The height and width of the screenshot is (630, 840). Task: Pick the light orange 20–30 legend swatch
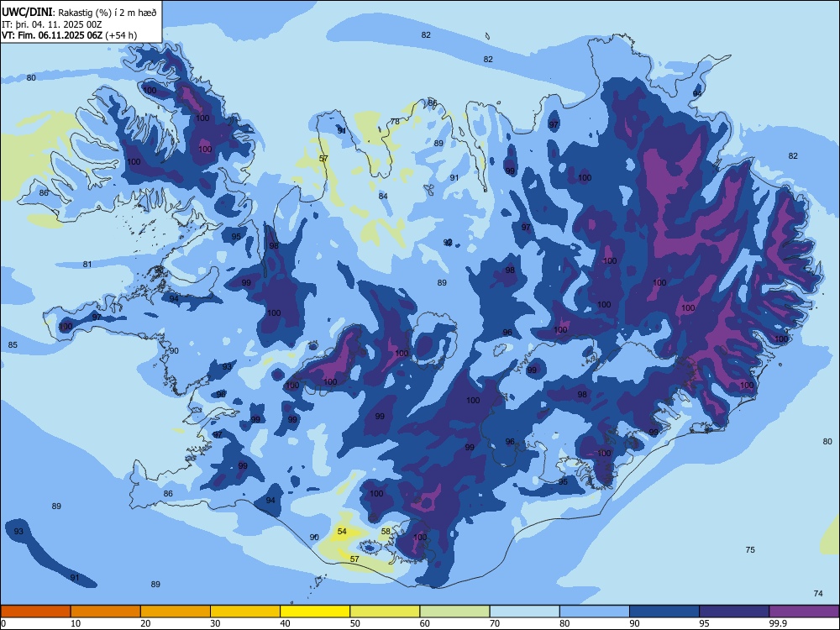pos(176,612)
